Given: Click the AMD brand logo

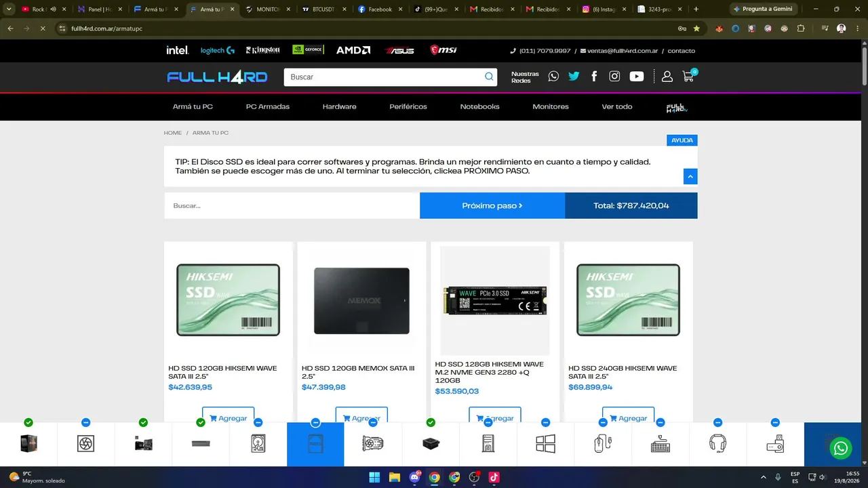Looking at the screenshot, I should click(x=353, y=50).
